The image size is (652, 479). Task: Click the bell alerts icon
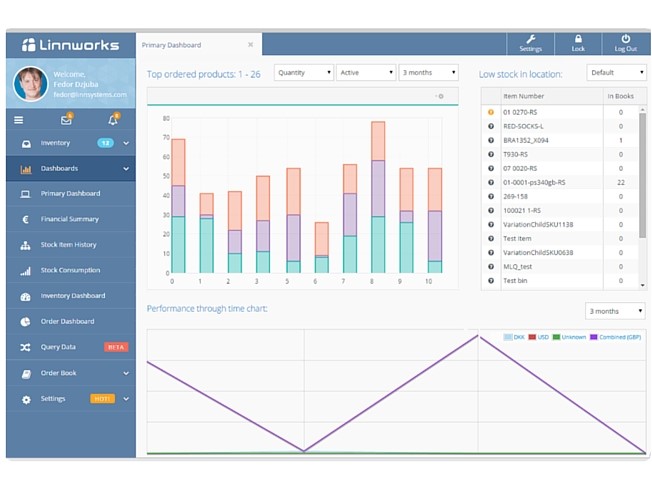(112, 120)
